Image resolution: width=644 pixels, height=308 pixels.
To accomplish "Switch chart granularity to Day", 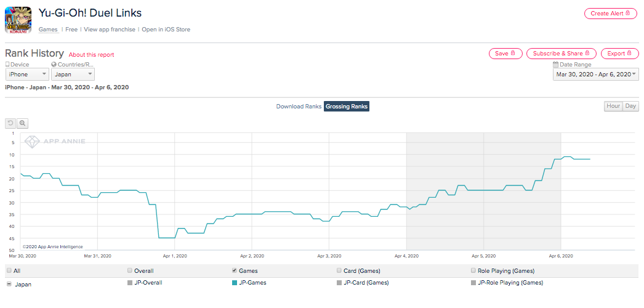I will [631, 106].
